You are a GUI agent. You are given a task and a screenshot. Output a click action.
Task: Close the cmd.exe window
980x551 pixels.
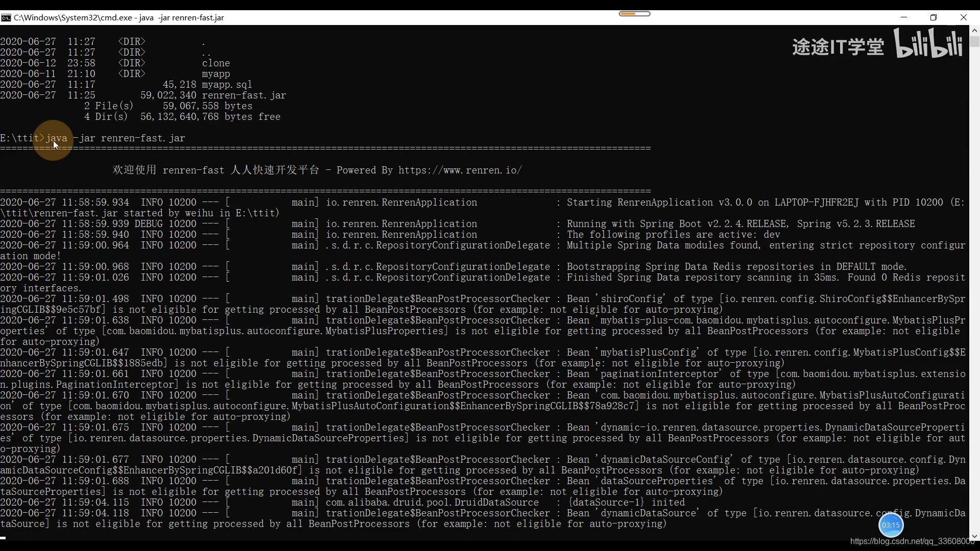tap(964, 17)
